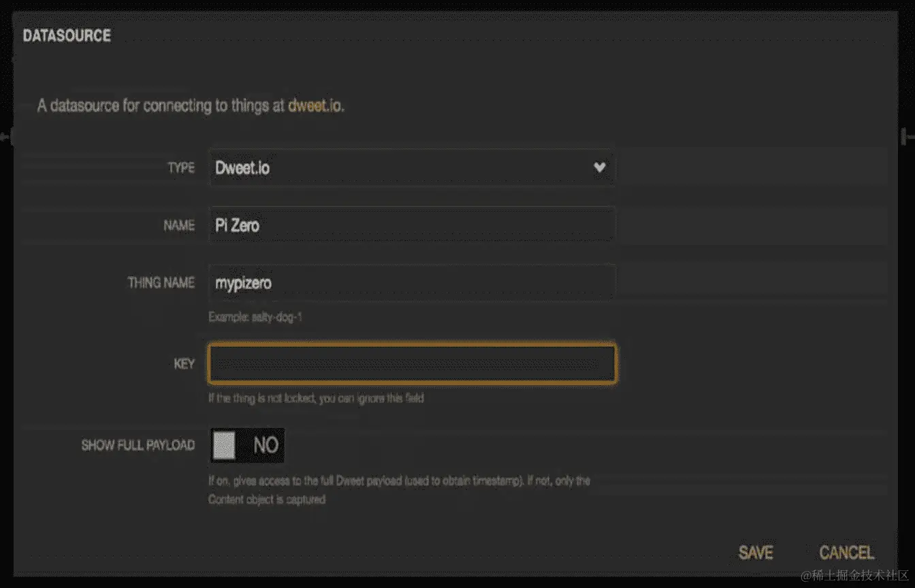This screenshot has width=915, height=588.
Task: Save the datasource settings
Action: click(x=756, y=552)
